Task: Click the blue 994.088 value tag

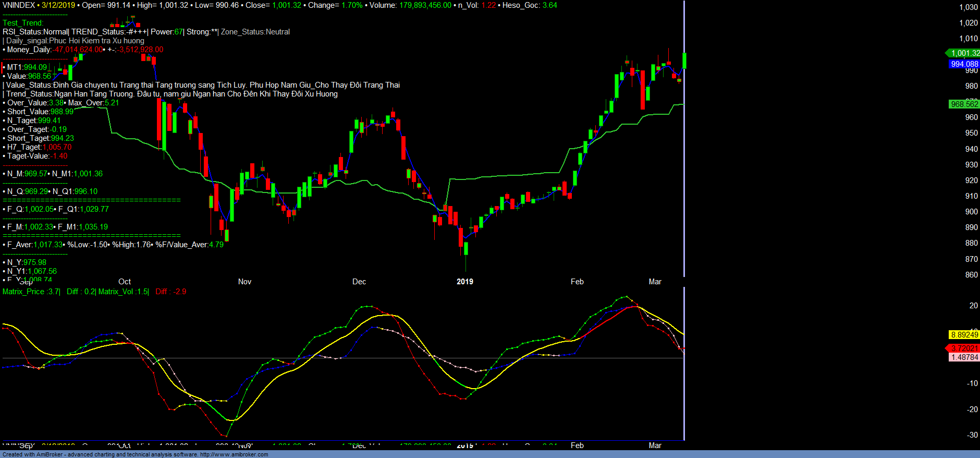Action: pos(964,64)
